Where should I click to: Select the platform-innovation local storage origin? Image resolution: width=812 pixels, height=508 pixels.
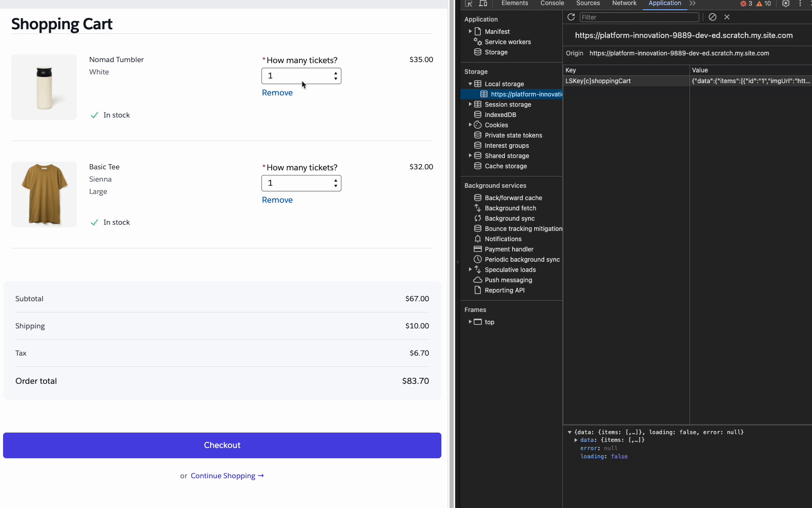(x=526, y=94)
